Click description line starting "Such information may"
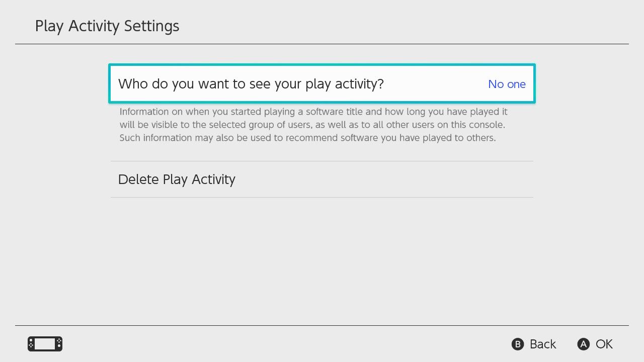 (x=307, y=137)
